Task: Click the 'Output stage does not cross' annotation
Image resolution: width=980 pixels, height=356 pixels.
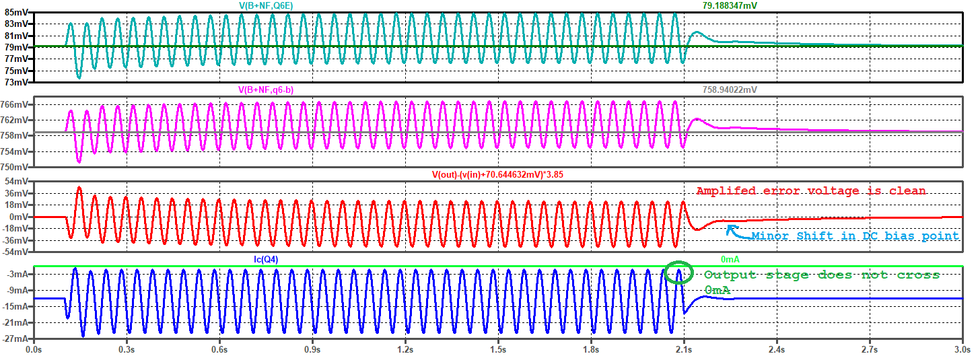Action: [x=821, y=275]
